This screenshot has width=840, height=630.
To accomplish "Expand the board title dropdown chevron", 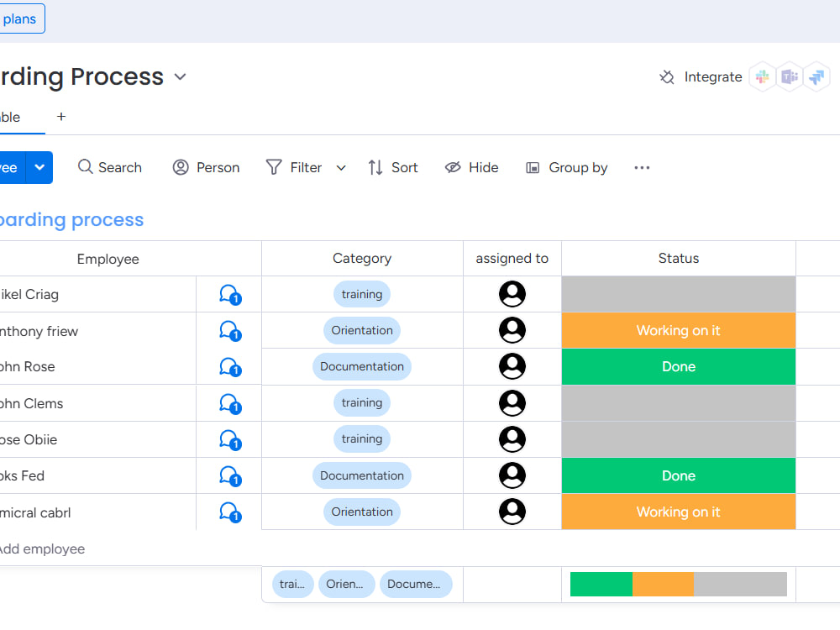I will [181, 76].
